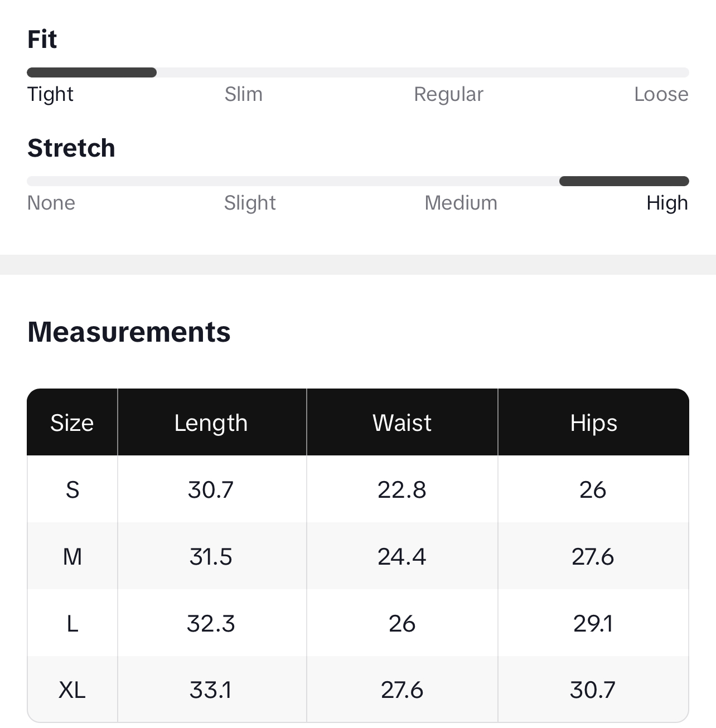The width and height of the screenshot is (716, 728).
Task: Select the Slim fit label
Action: [244, 94]
